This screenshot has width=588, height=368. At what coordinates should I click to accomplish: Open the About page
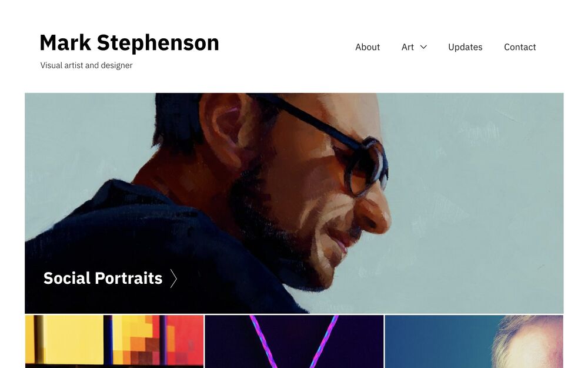[x=367, y=47]
